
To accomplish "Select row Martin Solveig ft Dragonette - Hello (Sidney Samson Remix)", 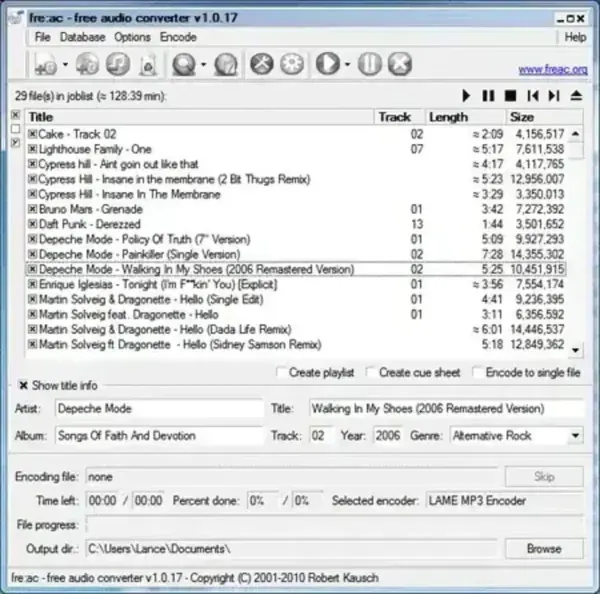I will [x=296, y=344].
